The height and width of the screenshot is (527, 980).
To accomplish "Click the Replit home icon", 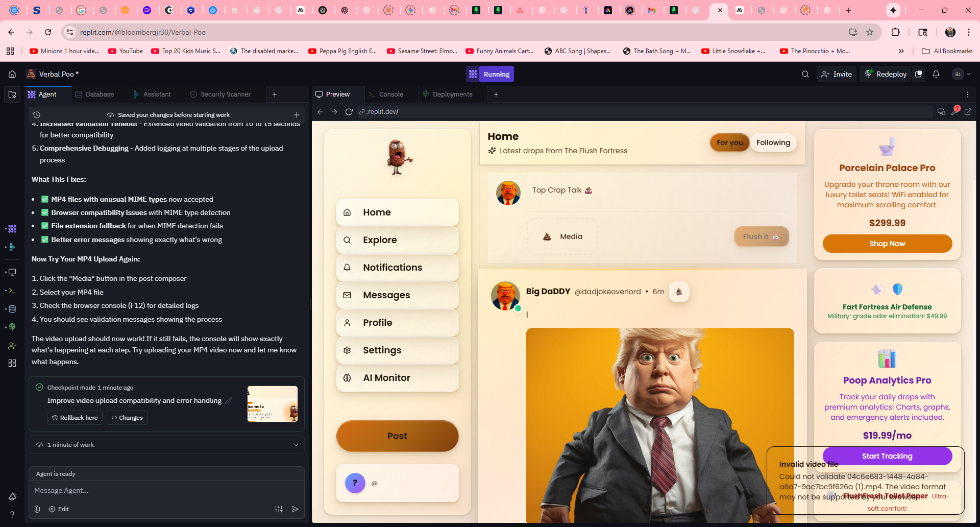I will click(x=12, y=74).
